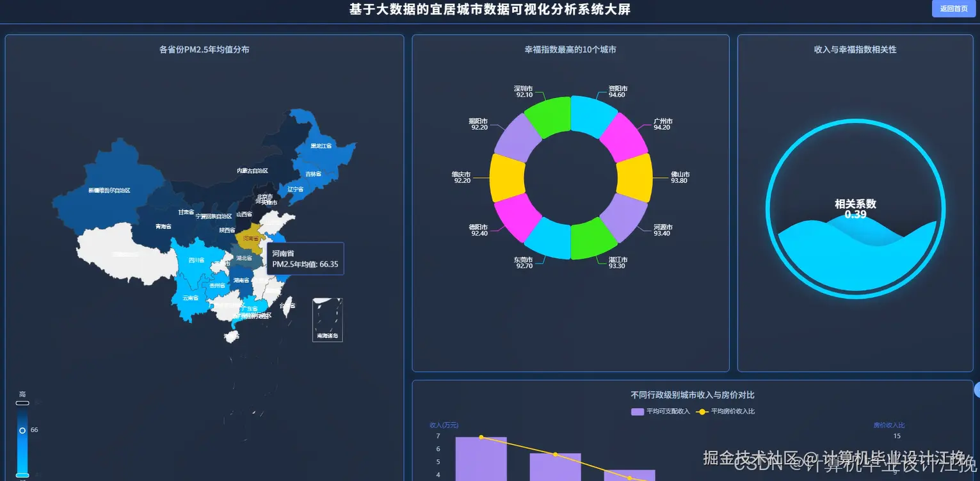The image size is (980, 481).
Task: Click 黑龙江省 on the map
Action: click(x=321, y=145)
